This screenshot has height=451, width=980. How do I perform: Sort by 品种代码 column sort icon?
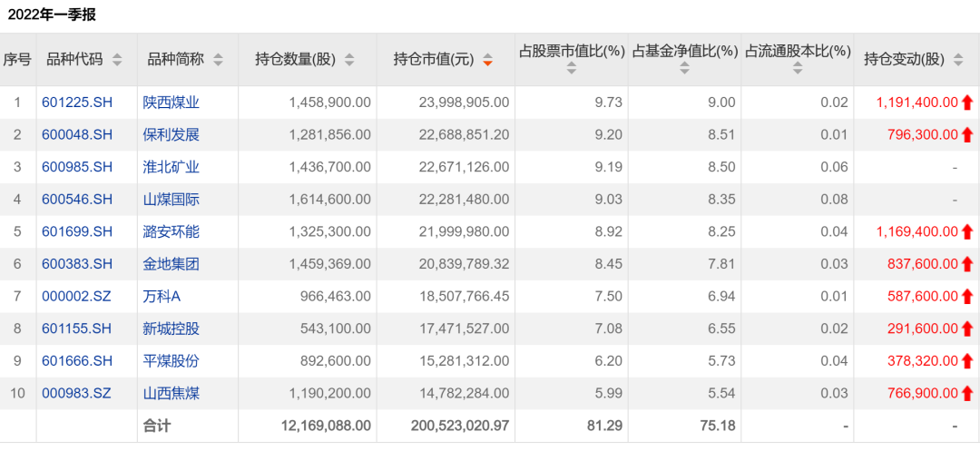(116, 60)
